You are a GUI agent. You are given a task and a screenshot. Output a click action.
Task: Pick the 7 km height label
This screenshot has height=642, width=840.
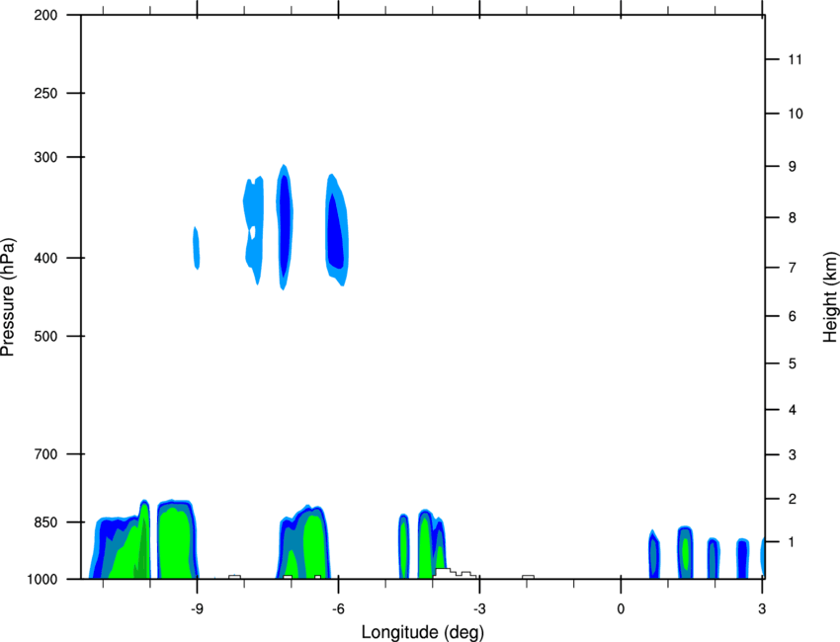(792, 268)
